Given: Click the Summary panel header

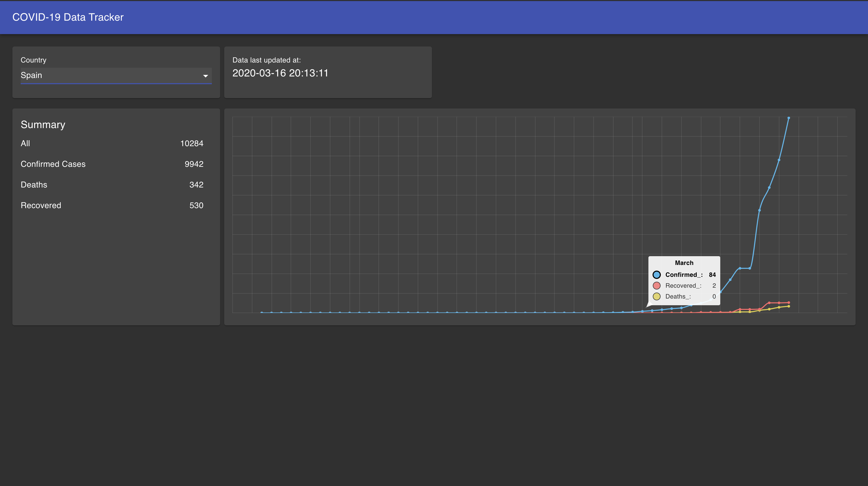Looking at the screenshot, I should (43, 124).
